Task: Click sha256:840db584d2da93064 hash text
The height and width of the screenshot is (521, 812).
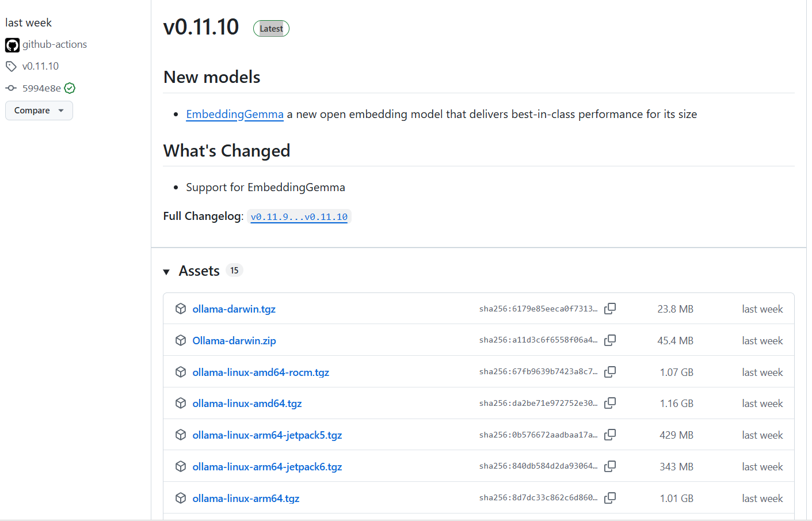Action: [x=538, y=466]
